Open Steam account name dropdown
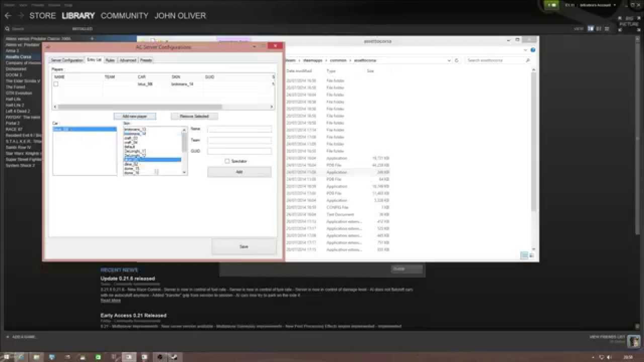Screen dimensions: 644x362 (x=597, y=5)
